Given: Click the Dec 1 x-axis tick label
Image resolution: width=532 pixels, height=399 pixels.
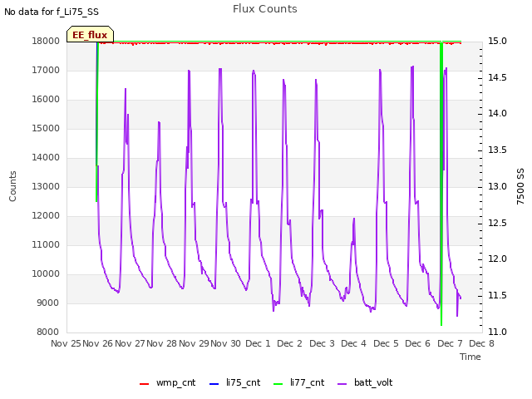Looking at the screenshot, I should click(x=258, y=343).
